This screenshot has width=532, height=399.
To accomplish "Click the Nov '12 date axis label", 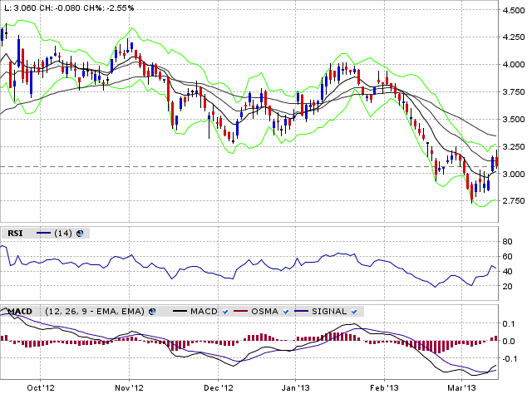I will [130, 388].
